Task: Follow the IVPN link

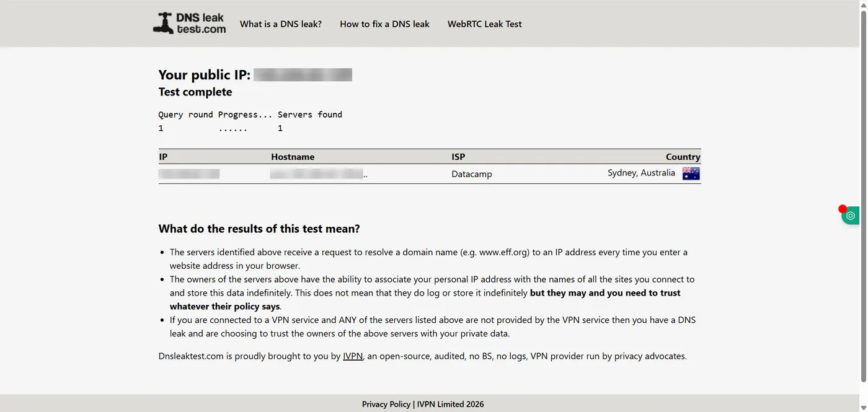Action: click(353, 356)
